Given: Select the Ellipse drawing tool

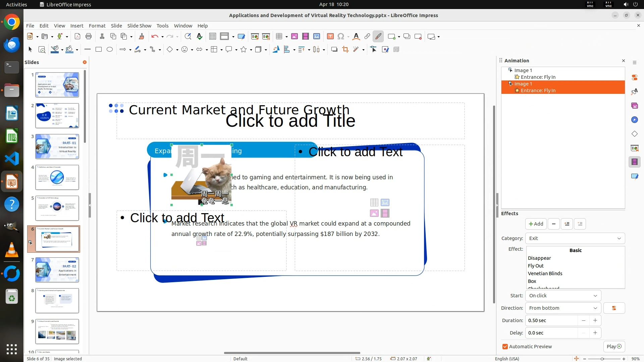Looking at the screenshot, I should point(110,50).
